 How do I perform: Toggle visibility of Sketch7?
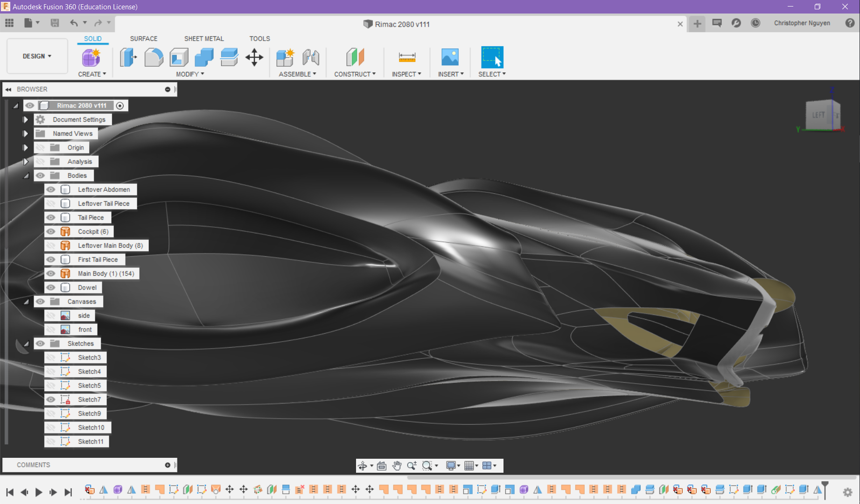(x=51, y=399)
